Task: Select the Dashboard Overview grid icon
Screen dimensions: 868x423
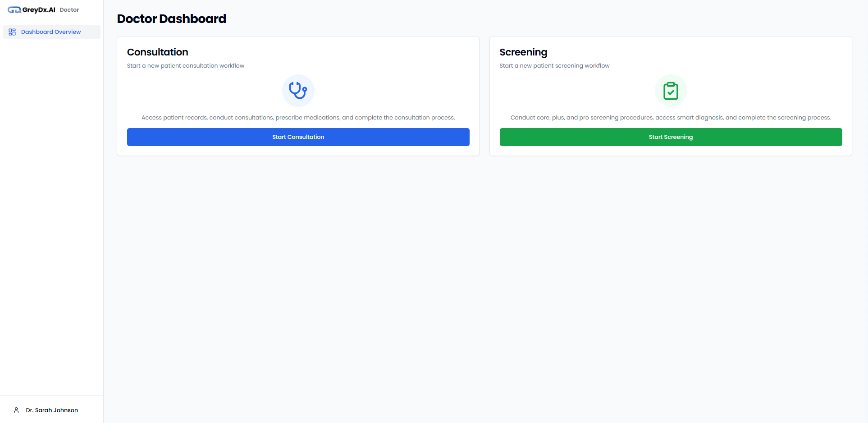Action: pyautogui.click(x=12, y=32)
